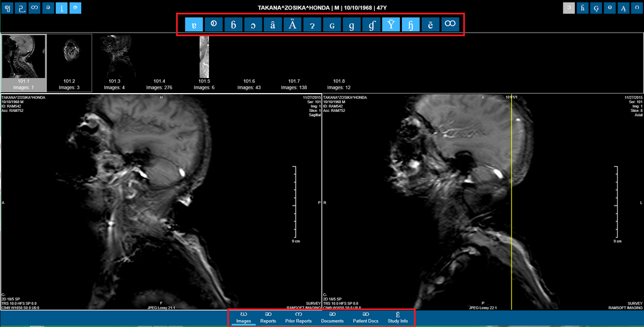Viewport: 644px width, 327px height.
Task: Select the Documents tab
Action: 332,318
